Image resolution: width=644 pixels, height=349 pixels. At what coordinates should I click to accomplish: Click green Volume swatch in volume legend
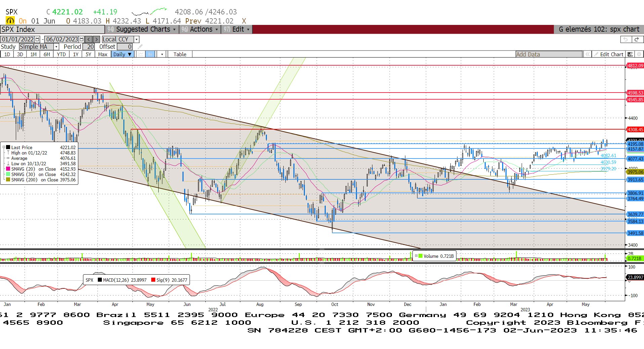click(420, 256)
